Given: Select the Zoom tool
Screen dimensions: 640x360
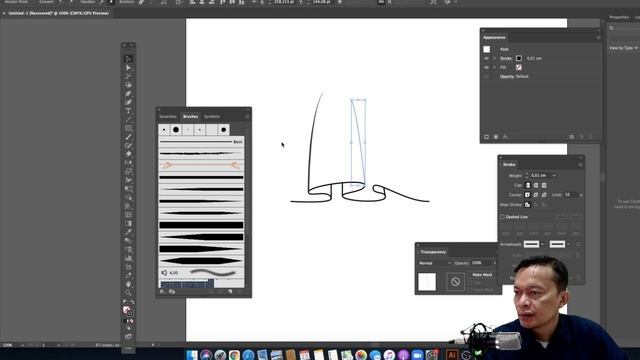Looking at the screenshot, I should tap(129, 293).
